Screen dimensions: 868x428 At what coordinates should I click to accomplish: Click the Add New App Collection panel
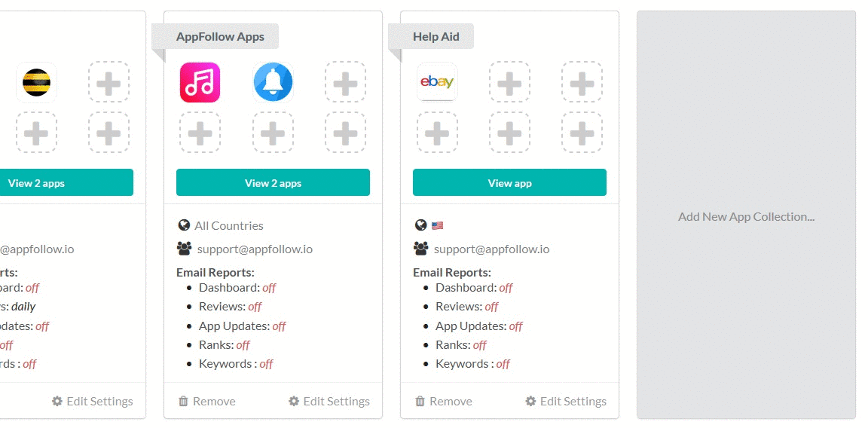tap(746, 215)
